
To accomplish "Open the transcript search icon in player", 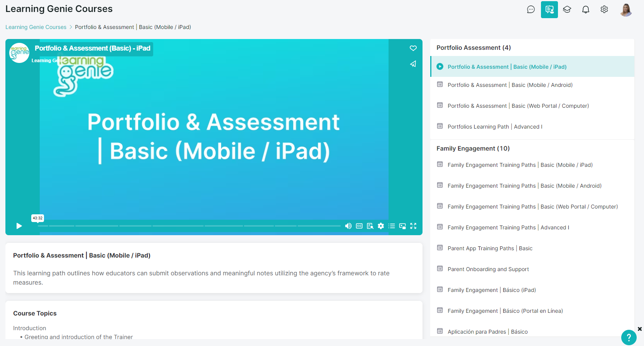I will [370, 226].
